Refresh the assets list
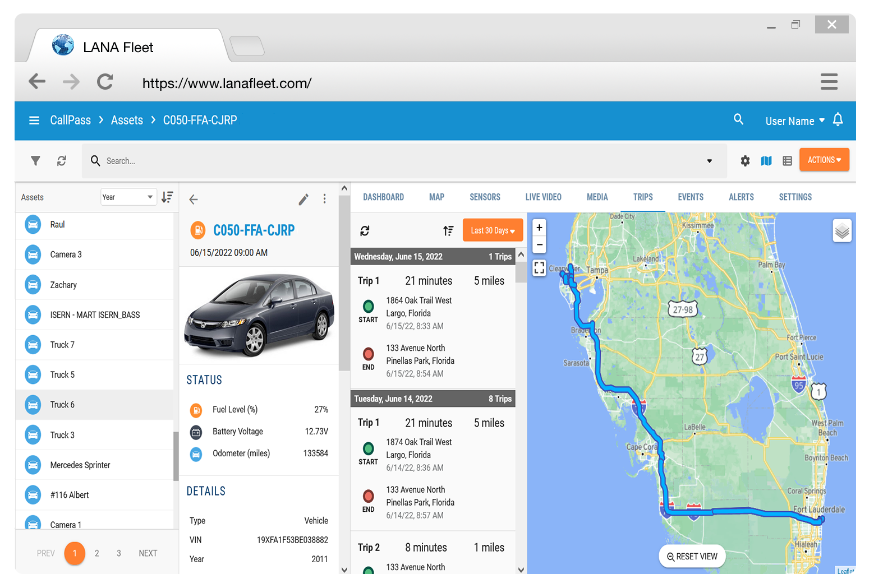The width and height of the screenshot is (874, 588). click(x=62, y=161)
